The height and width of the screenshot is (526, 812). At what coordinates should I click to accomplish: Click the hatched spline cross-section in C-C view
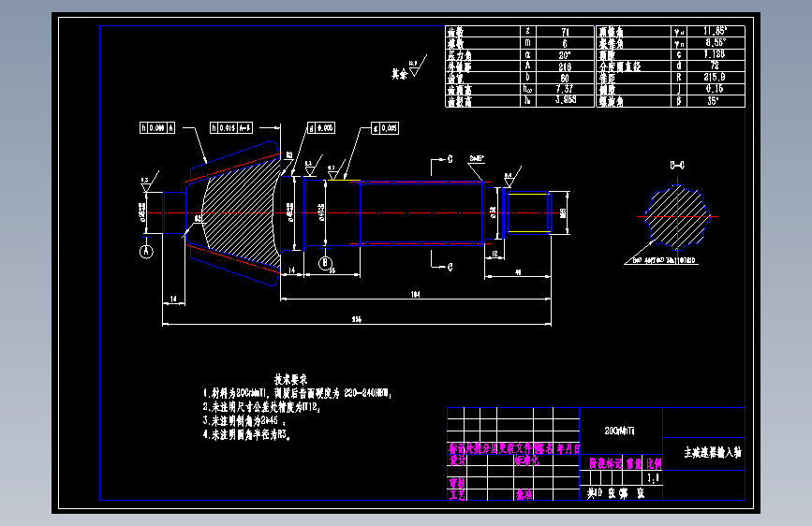click(677, 216)
